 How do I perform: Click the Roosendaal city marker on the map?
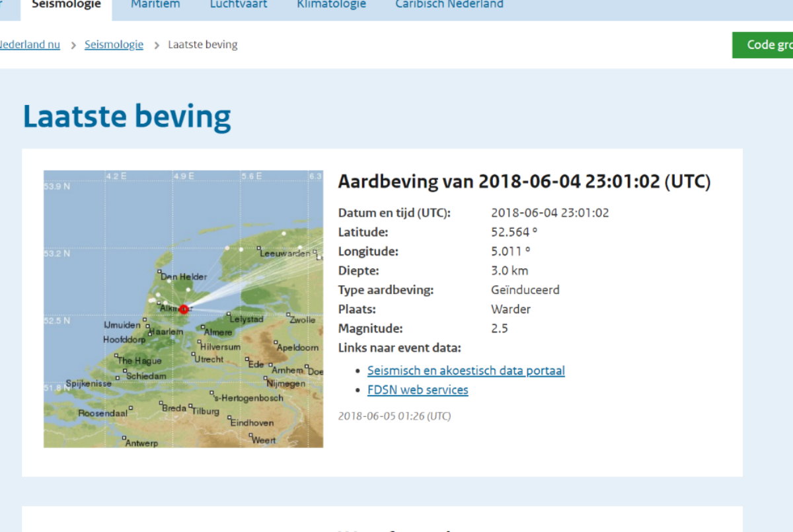coord(131,408)
